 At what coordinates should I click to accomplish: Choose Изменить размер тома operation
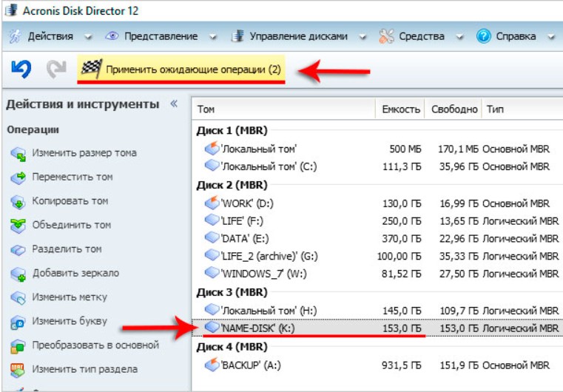click(x=84, y=153)
